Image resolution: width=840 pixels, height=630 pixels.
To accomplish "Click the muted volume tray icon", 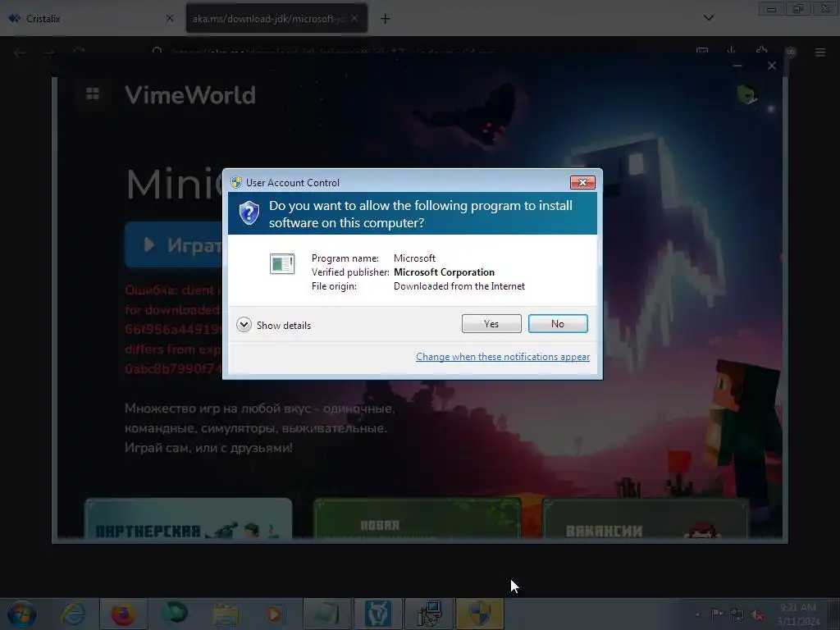I will point(757,615).
